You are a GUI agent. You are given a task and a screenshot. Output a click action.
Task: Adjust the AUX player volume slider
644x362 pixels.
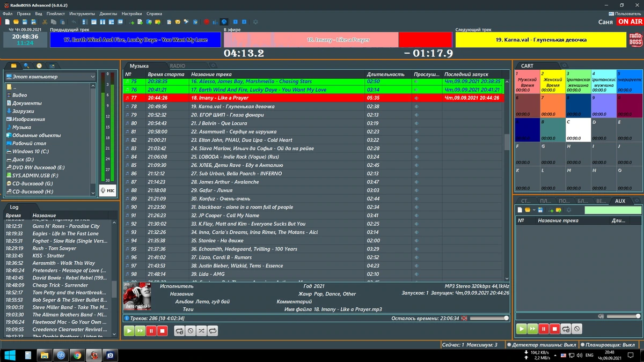coord(624,316)
